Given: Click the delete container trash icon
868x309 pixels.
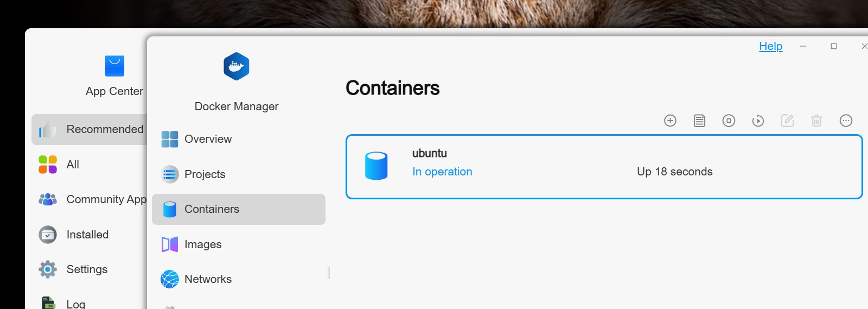Looking at the screenshot, I should 816,121.
